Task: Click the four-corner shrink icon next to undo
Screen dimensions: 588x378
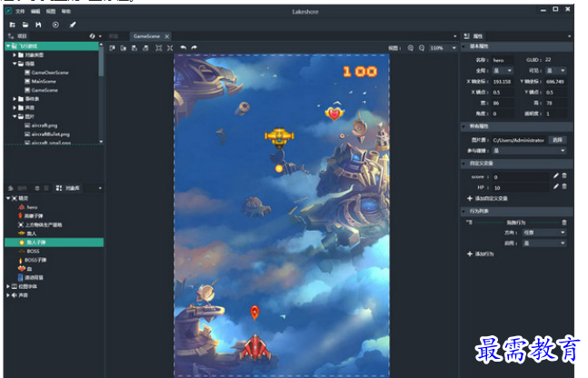Action: (170, 47)
